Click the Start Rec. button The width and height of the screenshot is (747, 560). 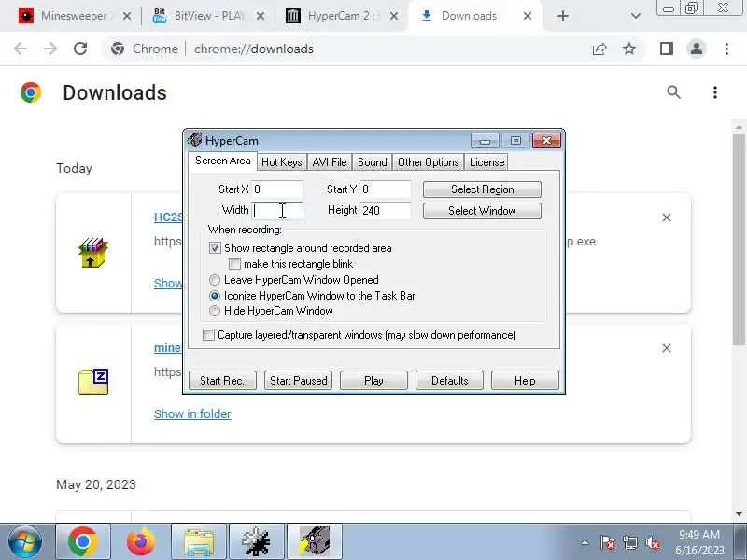(x=222, y=381)
